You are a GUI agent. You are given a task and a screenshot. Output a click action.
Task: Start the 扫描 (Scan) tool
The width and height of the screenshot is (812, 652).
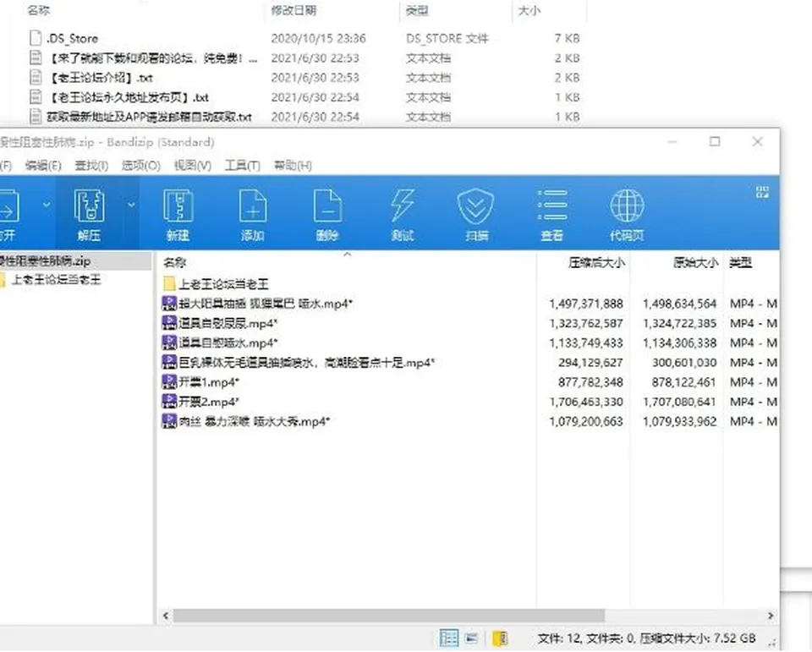pyautogui.click(x=476, y=213)
